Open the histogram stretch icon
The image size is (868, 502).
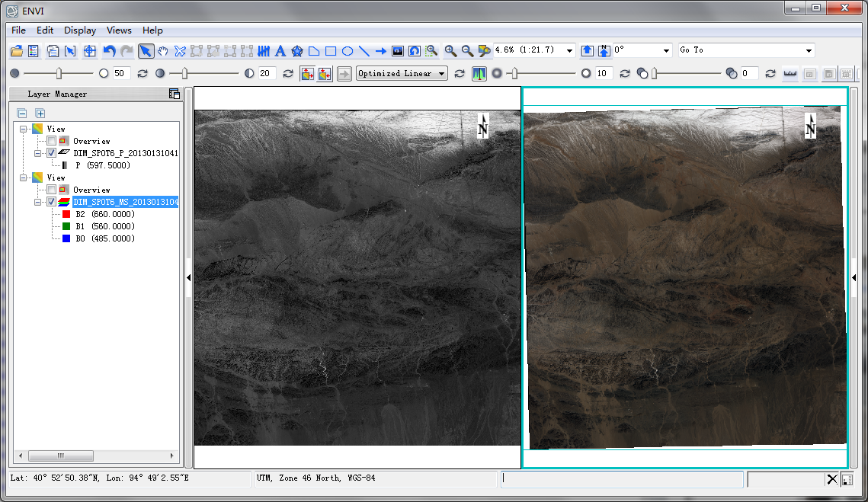[479, 74]
